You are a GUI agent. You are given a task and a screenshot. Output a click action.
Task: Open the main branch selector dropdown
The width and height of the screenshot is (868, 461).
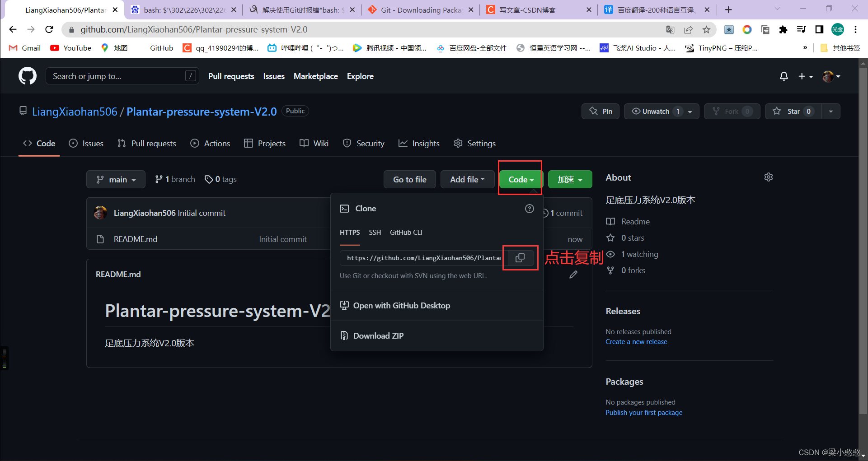click(116, 179)
